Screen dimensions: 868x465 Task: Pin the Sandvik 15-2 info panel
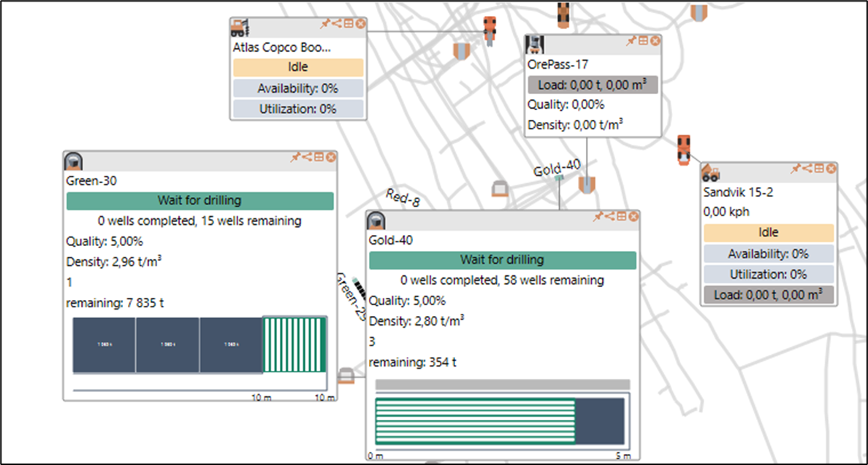point(796,168)
